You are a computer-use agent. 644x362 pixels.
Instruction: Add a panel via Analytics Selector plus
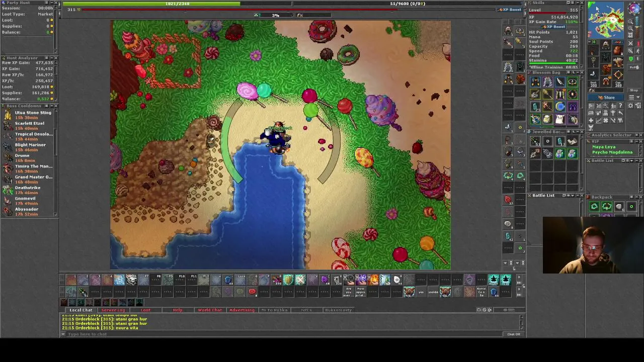click(635, 135)
